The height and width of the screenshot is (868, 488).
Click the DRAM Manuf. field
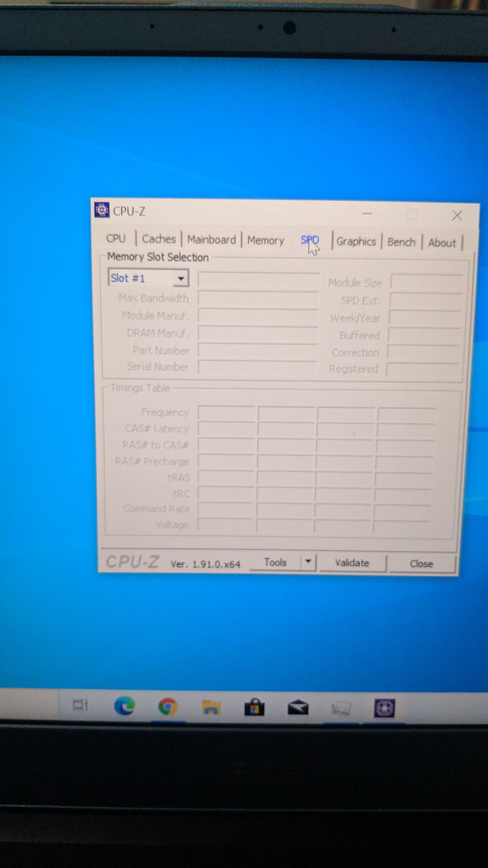(x=258, y=333)
